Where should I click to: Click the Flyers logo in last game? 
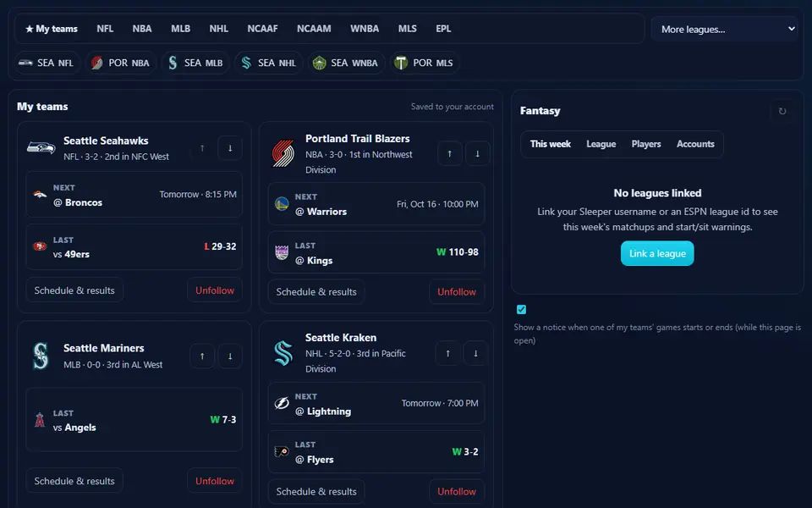(x=282, y=451)
